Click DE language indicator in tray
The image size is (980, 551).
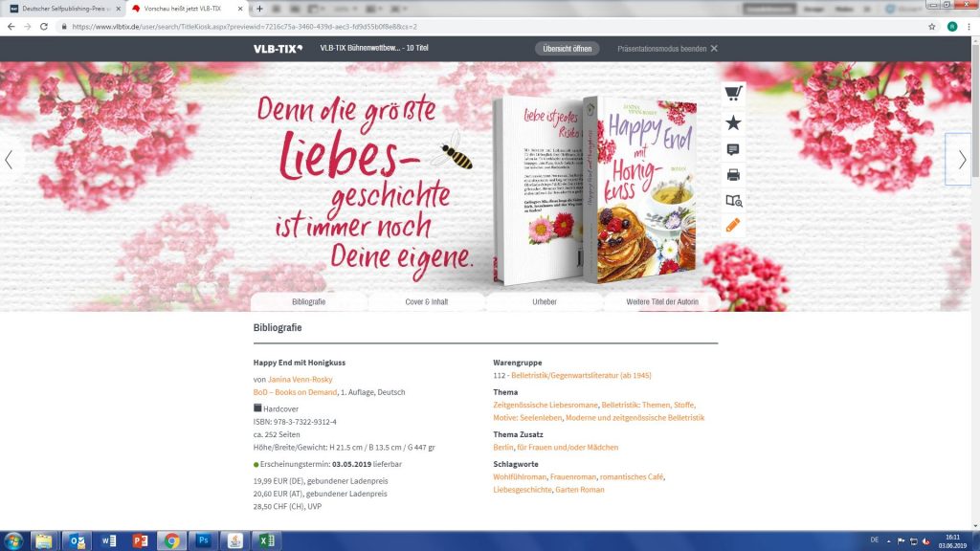(874, 540)
